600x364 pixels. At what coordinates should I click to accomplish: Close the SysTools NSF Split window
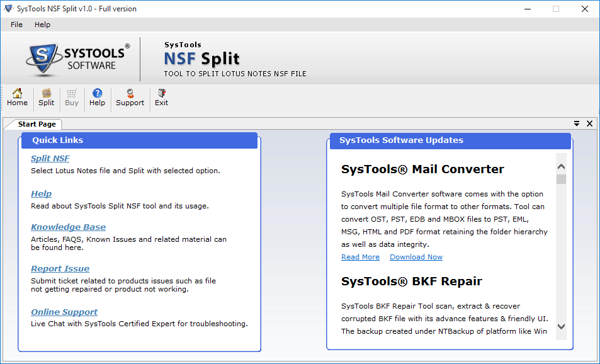(x=585, y=9)
